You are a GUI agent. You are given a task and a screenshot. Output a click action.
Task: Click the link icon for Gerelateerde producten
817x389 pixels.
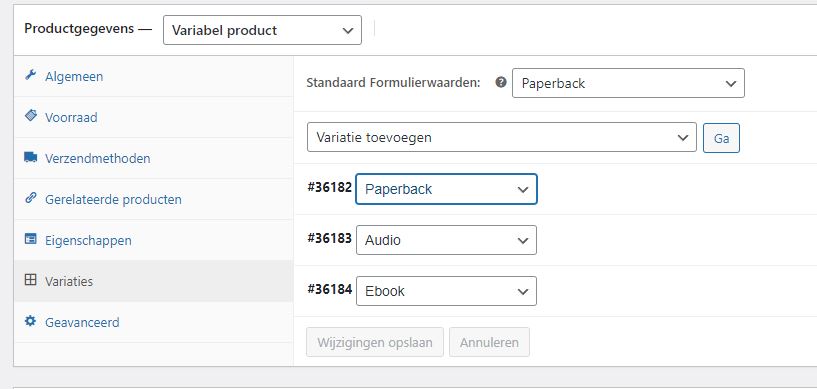point(31,198)
